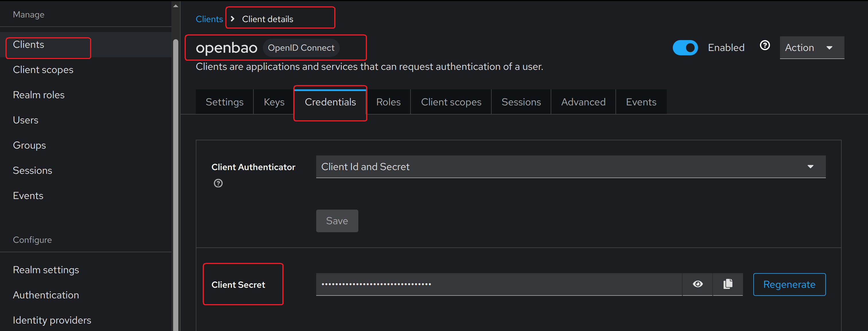This screenshot has width=868, height=331.
Task: Click the sidebar vertical scrollbar
Action: point(175,185)
